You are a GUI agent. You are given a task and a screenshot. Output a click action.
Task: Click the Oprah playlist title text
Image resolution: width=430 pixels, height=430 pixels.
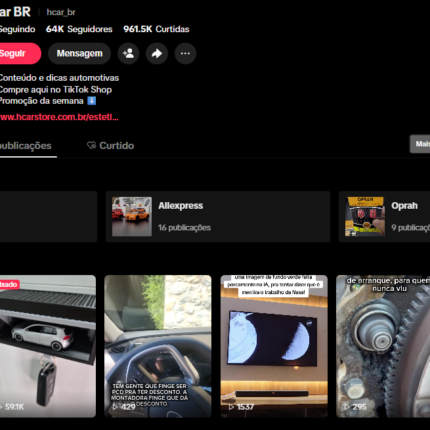click(x=404, y=206)
